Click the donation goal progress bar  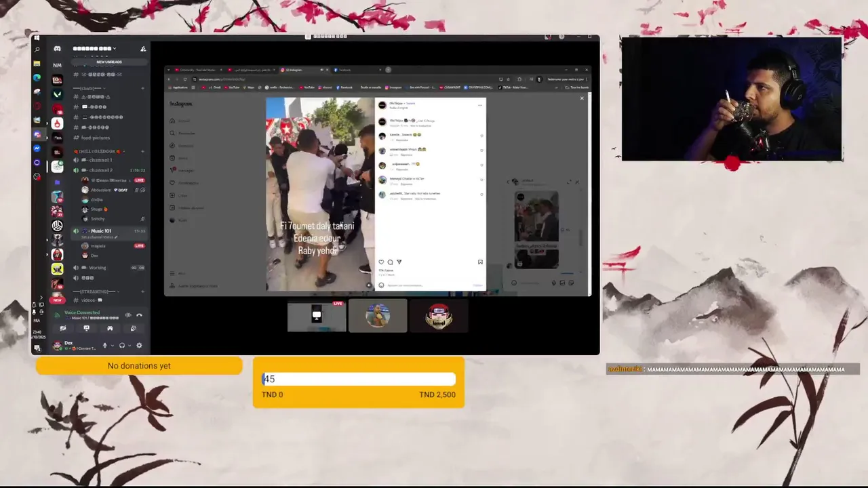pos(359,379)
